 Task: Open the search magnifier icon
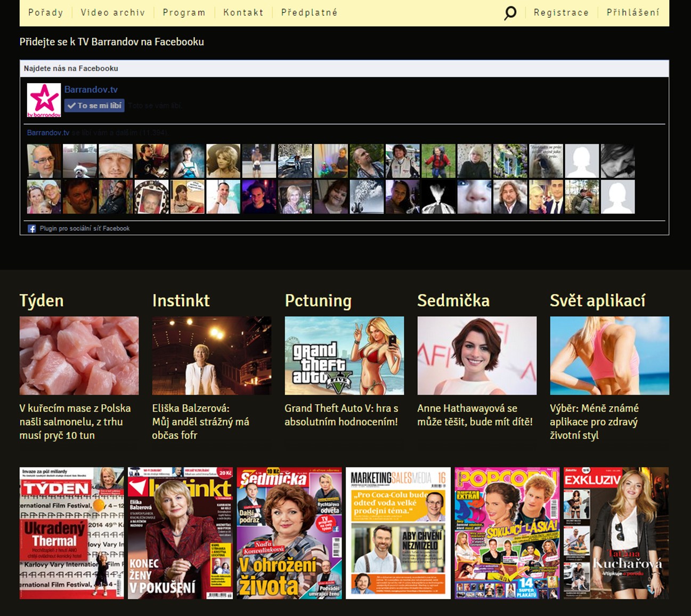pyautogui.click(x=510, y=13)
